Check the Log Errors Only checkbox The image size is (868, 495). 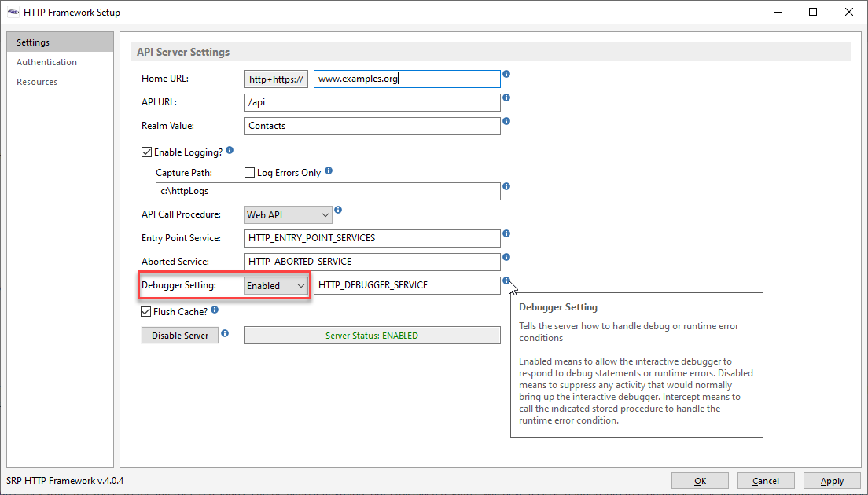[250, 173]
